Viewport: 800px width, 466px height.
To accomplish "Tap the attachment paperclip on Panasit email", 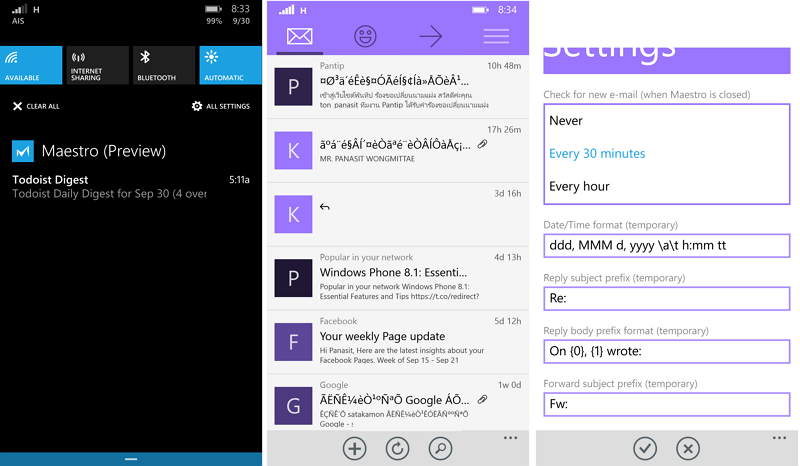I will coord(482,144).
